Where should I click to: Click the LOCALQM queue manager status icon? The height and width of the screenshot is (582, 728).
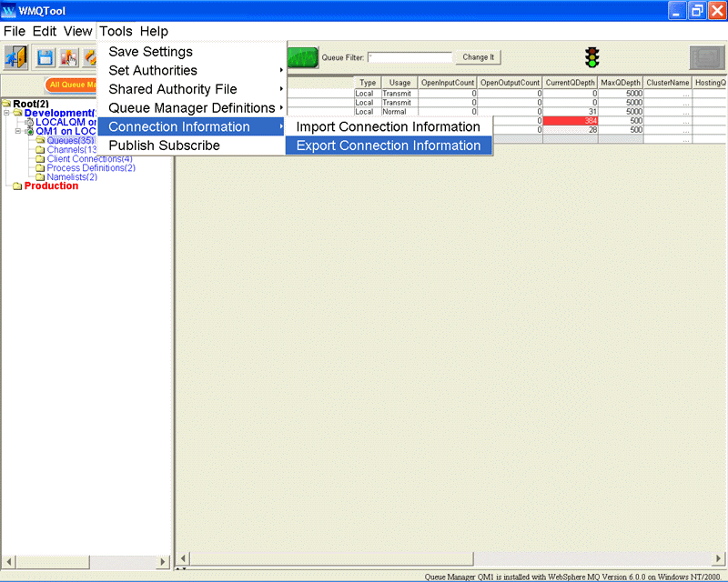(29, 122)
